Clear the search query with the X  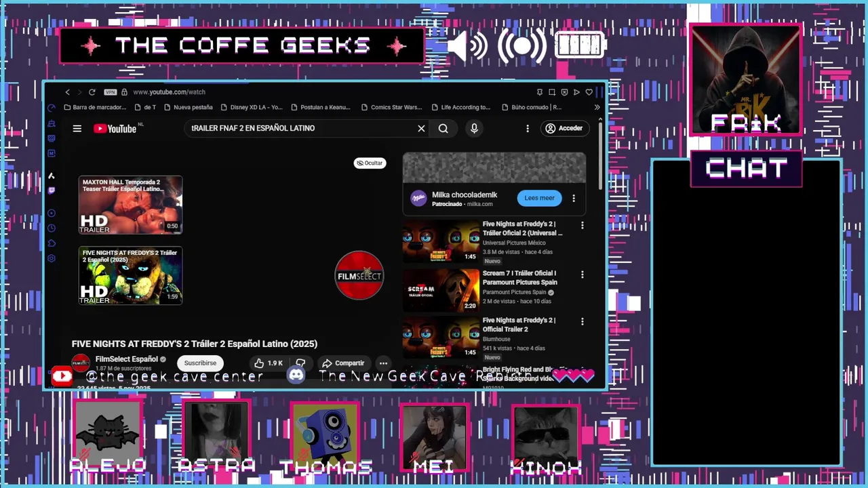pyautogui.click(x=421, y=128)
